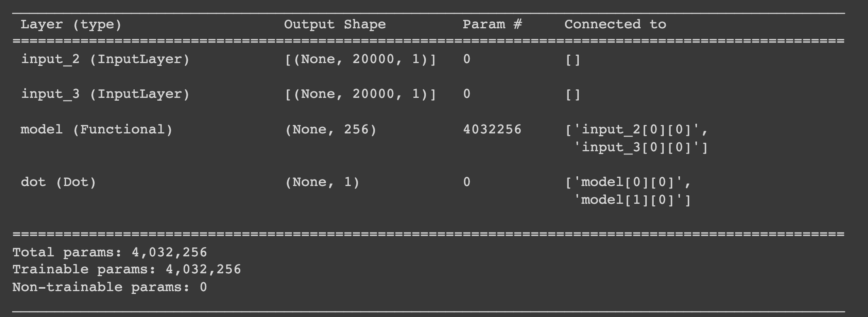Click the '(None, 256)' output shape
Viewport: 868px width, 317px height.
pos(330,130)
